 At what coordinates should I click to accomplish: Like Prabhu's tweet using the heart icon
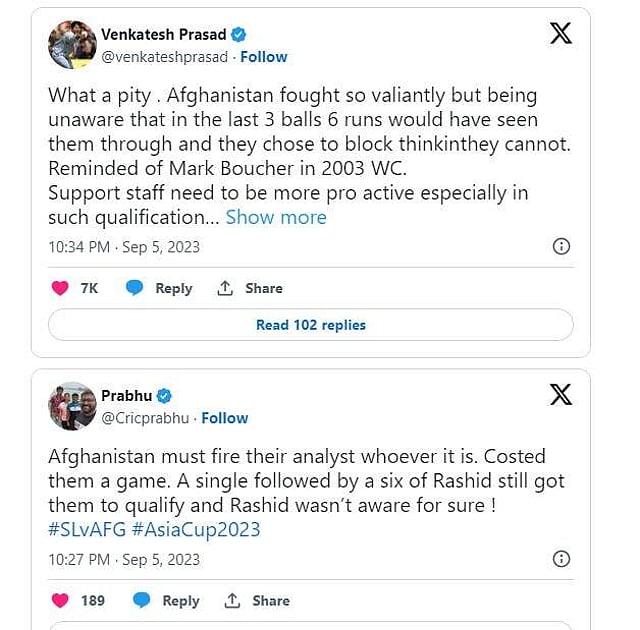pos(60,601)
